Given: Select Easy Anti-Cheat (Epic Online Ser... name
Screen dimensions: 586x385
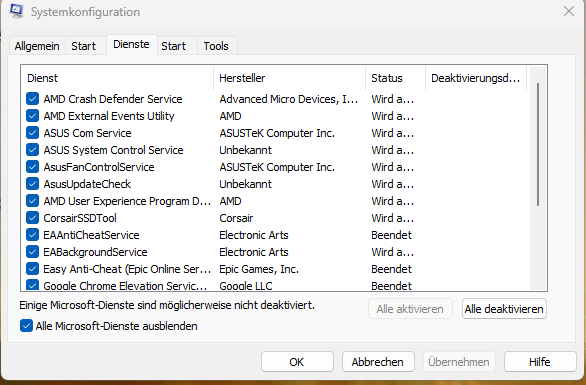Looking at the screenshot, I should tap(127, 269).
